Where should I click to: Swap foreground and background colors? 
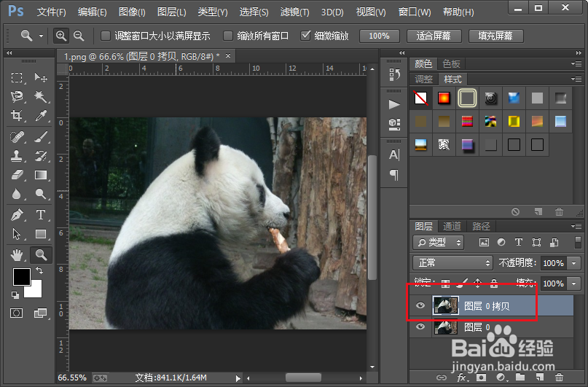pos(39,270)
